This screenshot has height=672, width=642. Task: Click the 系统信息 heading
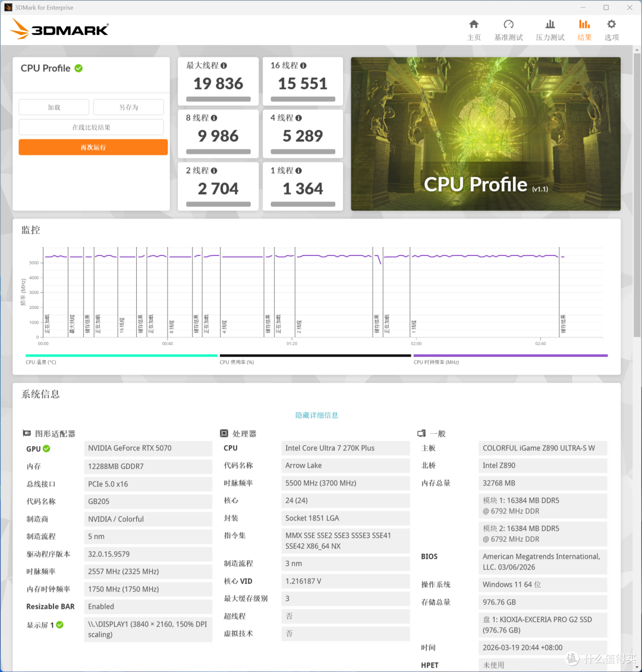click(x=40, y=395)
